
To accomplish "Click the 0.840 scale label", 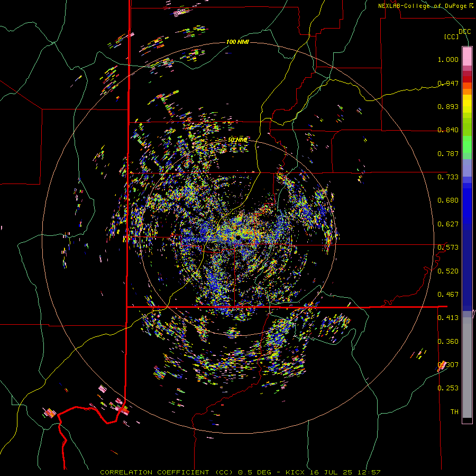I will (x=448, y=130).
